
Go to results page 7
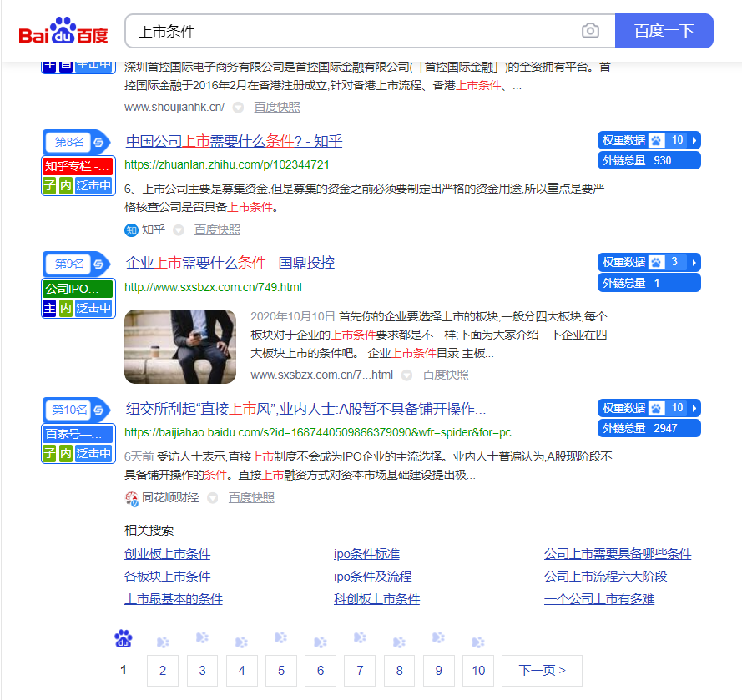tap(360, 671)
